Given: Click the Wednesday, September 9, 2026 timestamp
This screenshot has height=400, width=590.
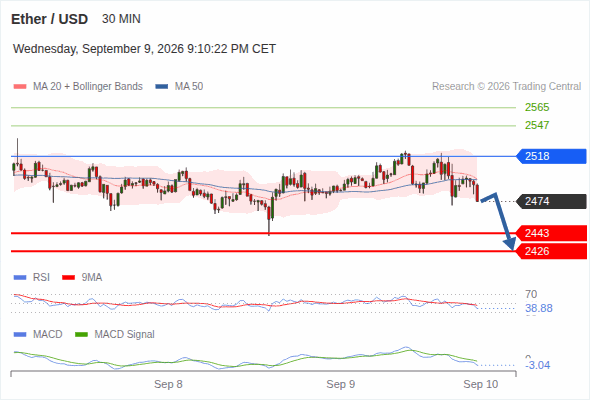Looking at the screenshot, I should tap(144, 49).
